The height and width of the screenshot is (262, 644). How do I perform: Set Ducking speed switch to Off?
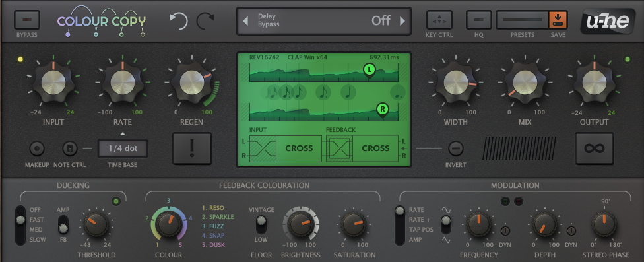point(35,210)
